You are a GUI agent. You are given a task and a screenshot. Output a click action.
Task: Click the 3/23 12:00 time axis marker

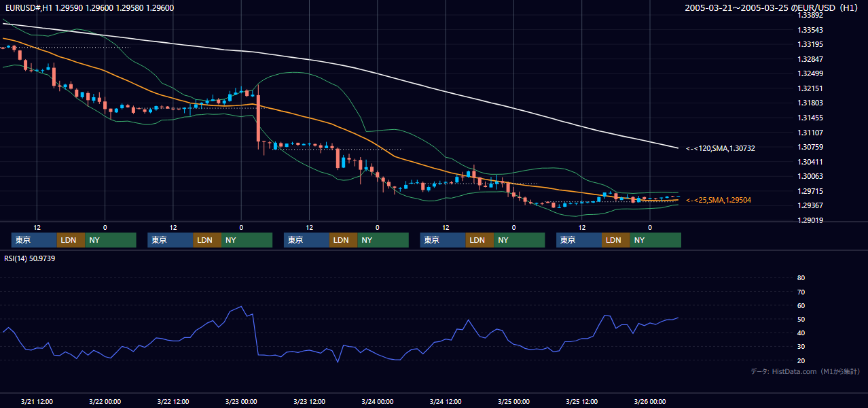coord(309,401)
